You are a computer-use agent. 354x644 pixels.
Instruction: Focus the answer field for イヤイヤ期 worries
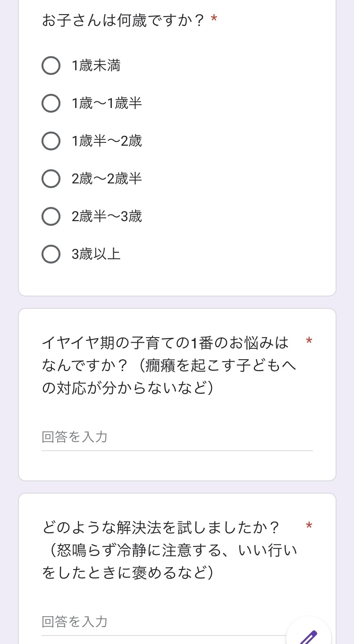[x=177, y=438]
